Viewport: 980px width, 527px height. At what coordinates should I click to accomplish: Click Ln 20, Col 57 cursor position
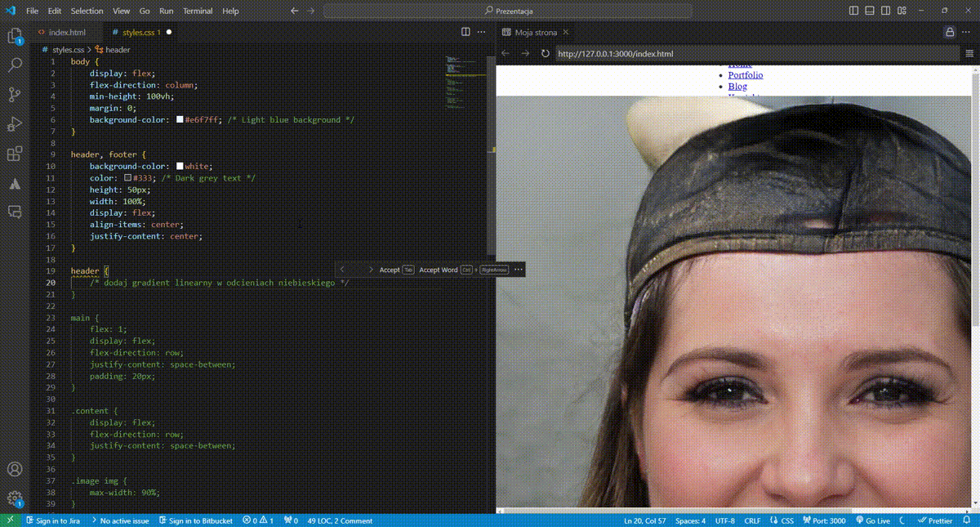point(645,520)
